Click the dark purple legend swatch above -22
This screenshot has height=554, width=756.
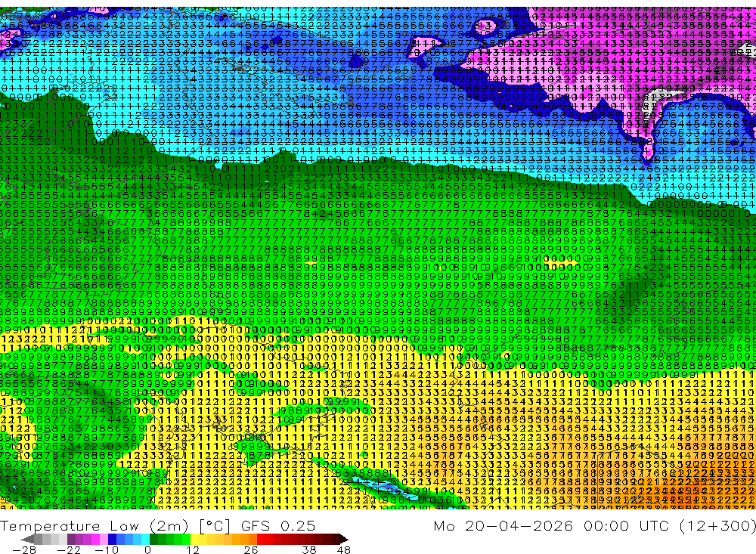click(x=71, y=539)
